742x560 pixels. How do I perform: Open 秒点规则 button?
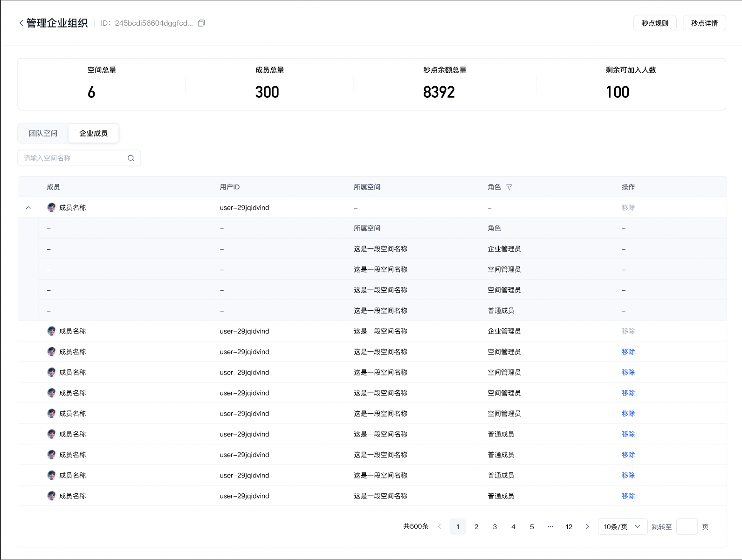click(654, 23)
